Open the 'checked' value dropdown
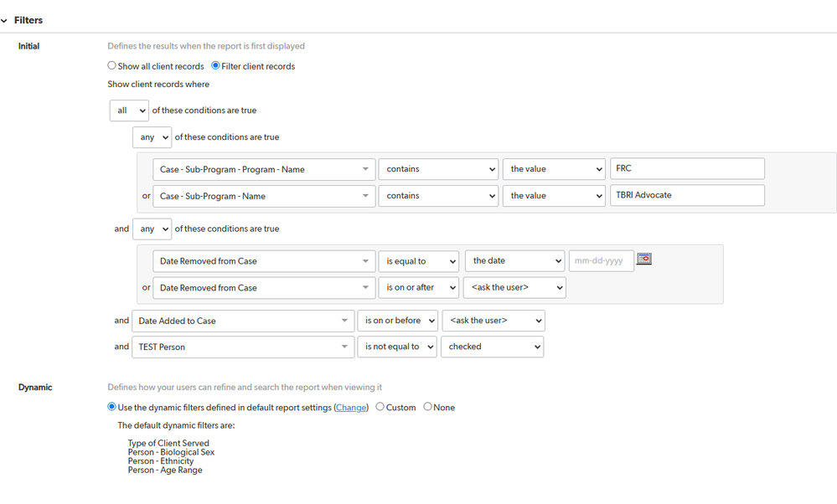 coord(492,347)
